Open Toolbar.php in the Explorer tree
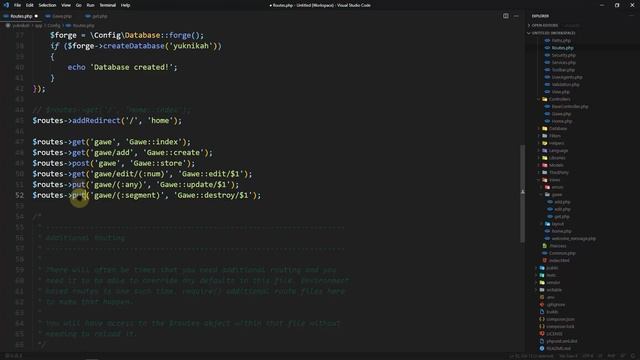The height and width of the screenshot is (360, 640). (563, 70)
